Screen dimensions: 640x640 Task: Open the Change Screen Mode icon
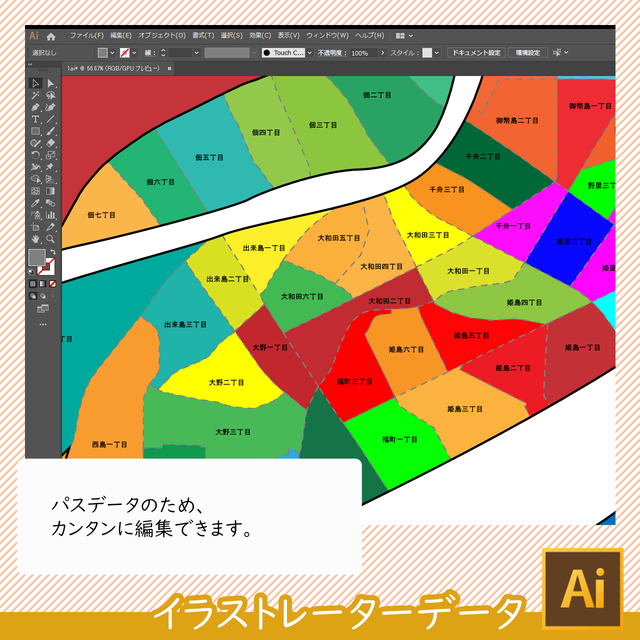(x=43, y=309)
